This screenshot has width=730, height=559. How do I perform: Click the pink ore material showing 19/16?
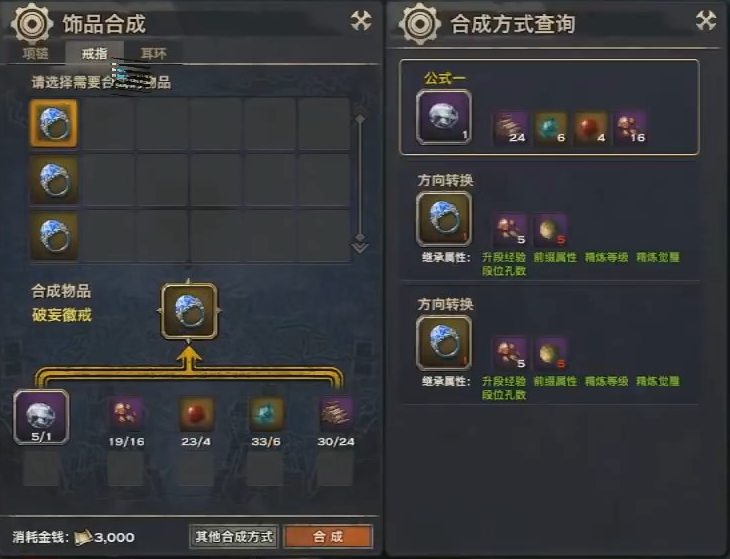pos(127,414)
